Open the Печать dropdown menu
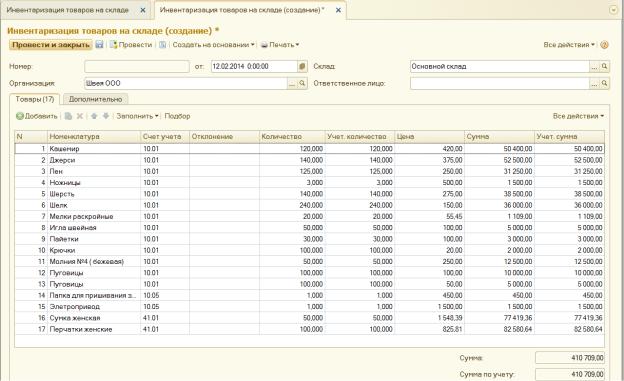This screenshot has height=381, width=624. point(280,45)
